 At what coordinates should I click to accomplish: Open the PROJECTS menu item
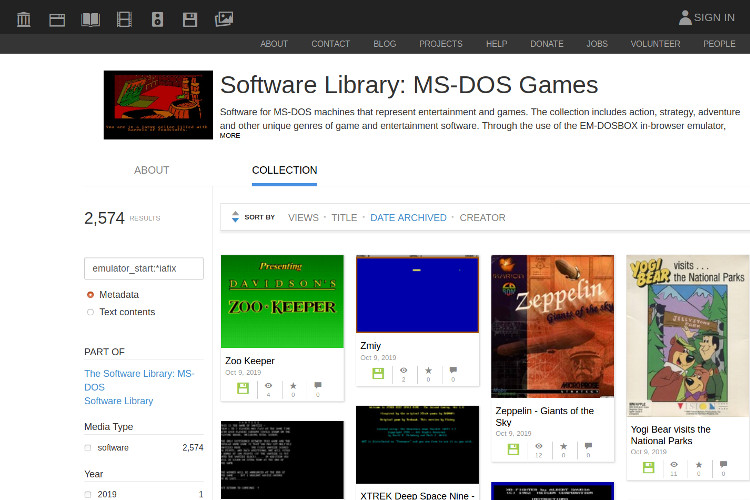(441, 44)
